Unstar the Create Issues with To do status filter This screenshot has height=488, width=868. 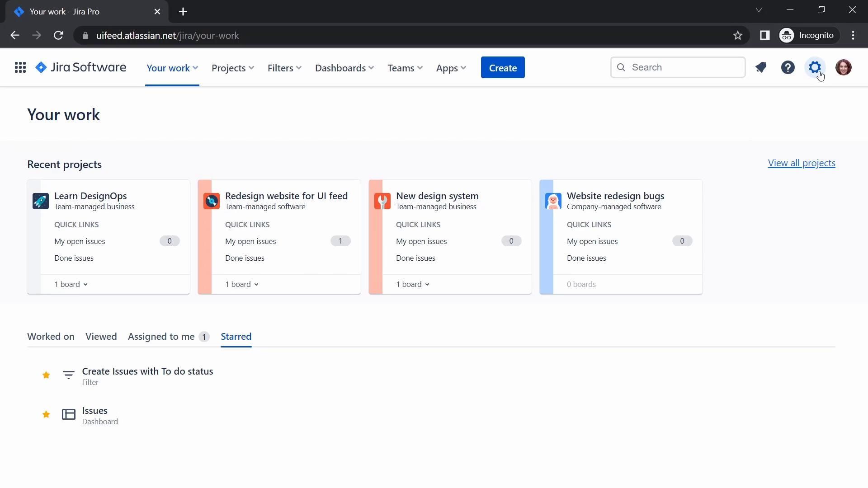point(46,375)
